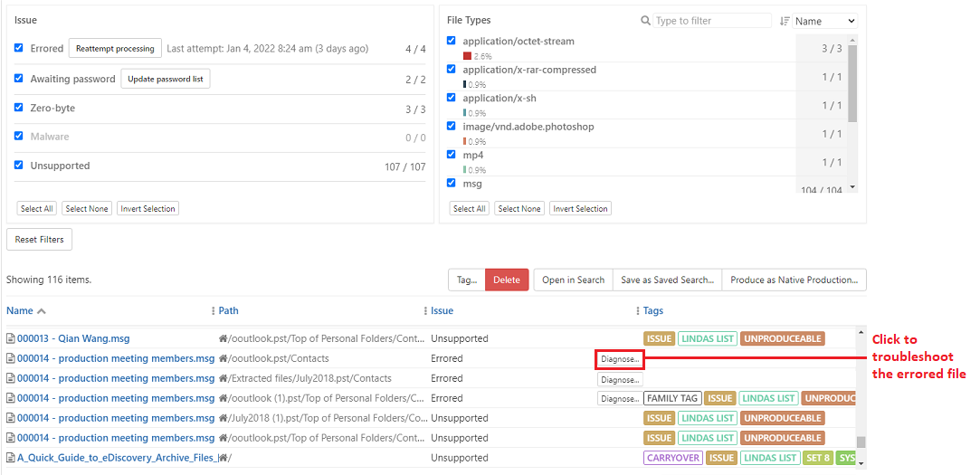Image resolution: width=980 pixels, height=475 pixels.
Task: Open Tags column drag handle menu
Action: click(x=638, y=310)
